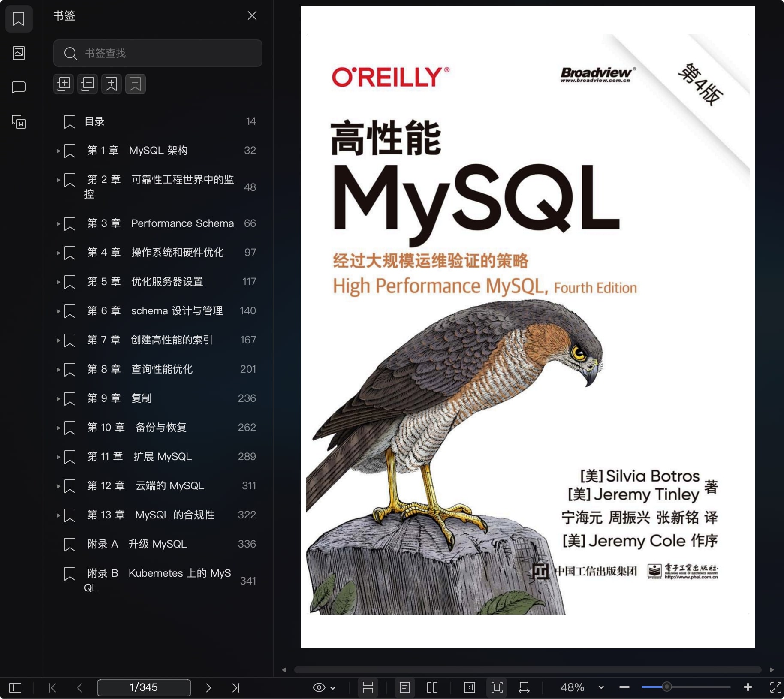Screen dimensions: 784x699
Task: Go to the last page
Action: pos(236,688)
